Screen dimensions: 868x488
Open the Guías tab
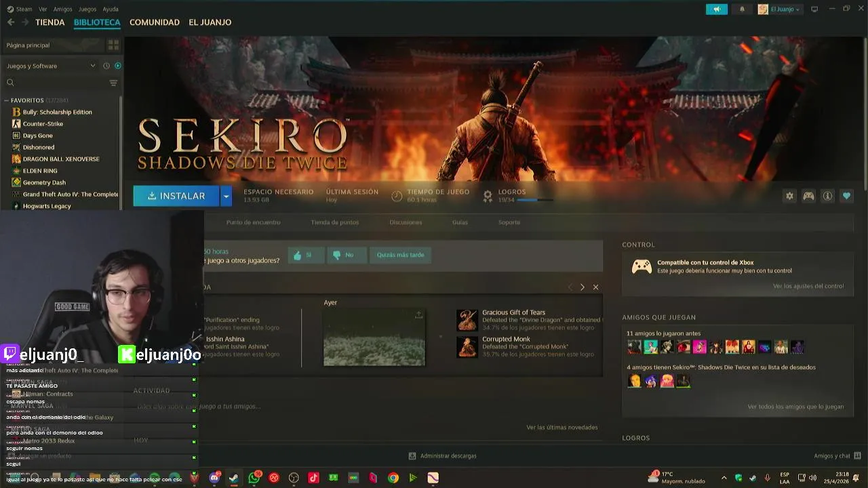(460, 222)
